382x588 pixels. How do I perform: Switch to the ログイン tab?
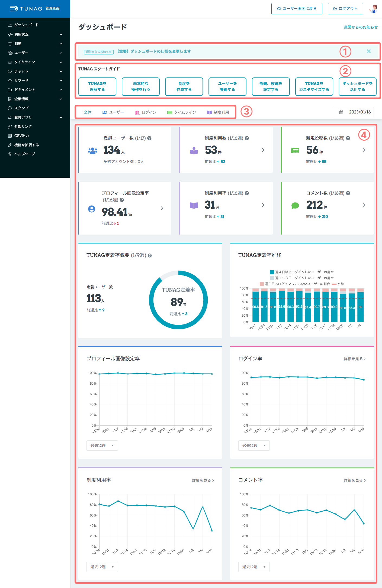click(x=146, y=112)
